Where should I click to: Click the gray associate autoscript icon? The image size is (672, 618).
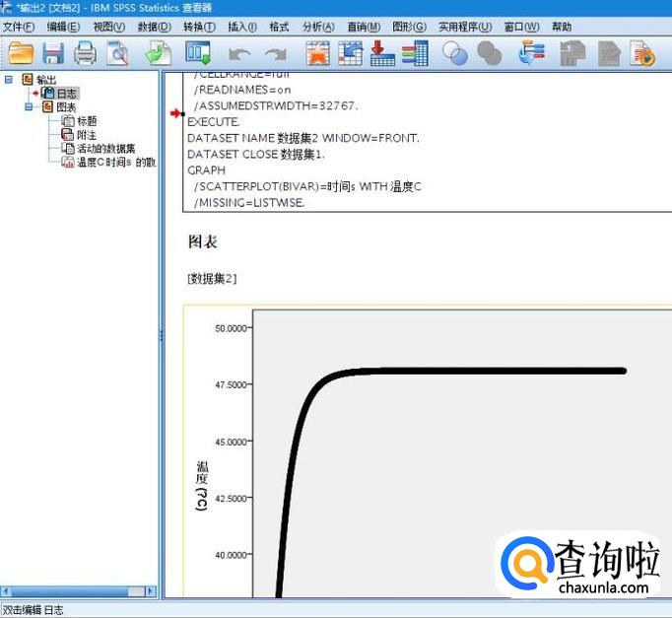coord(572,53)
